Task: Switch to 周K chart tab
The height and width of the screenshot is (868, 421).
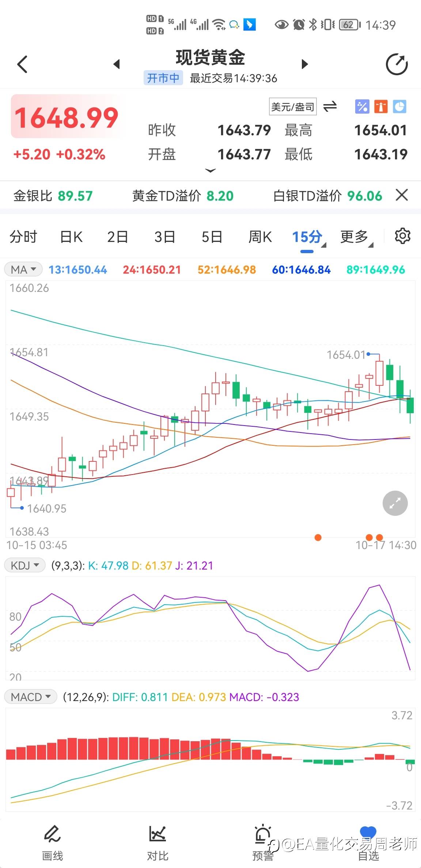Action: pyautogui.click(x=260, y=237)
